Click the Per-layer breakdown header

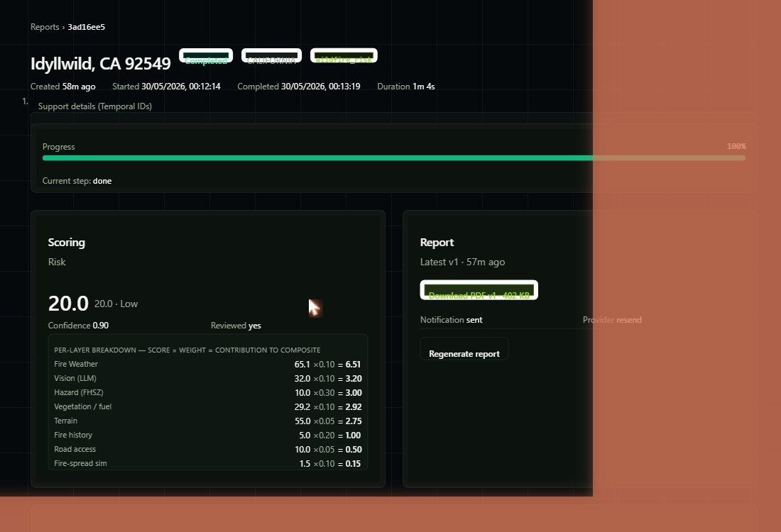[x=187, y=350]
